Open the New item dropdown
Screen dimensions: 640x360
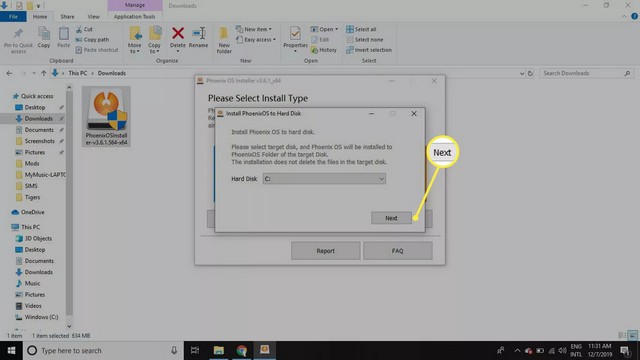pyautogui.click(x=254, y=29)
